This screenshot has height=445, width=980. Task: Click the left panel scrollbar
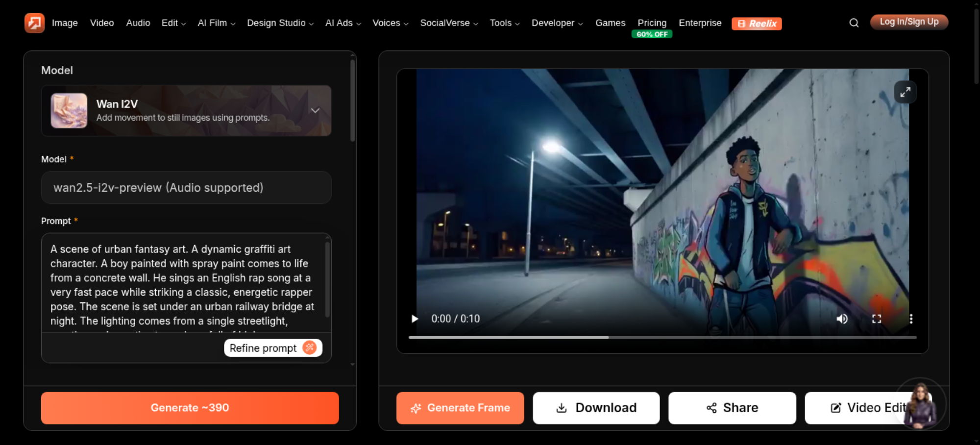352,100
